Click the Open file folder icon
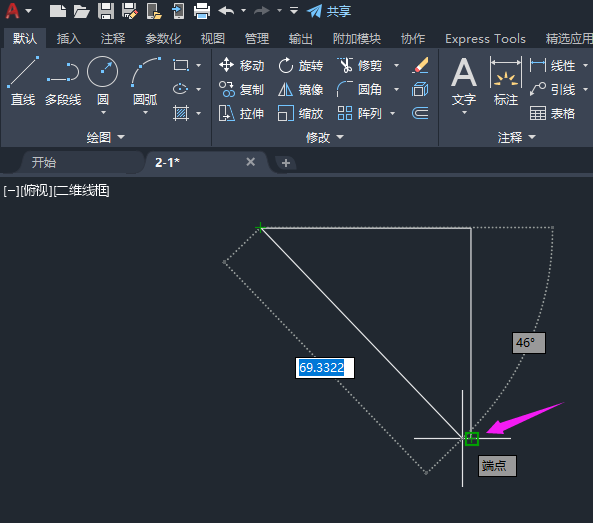The image size is (593, 523). click(x=81, y=11)
